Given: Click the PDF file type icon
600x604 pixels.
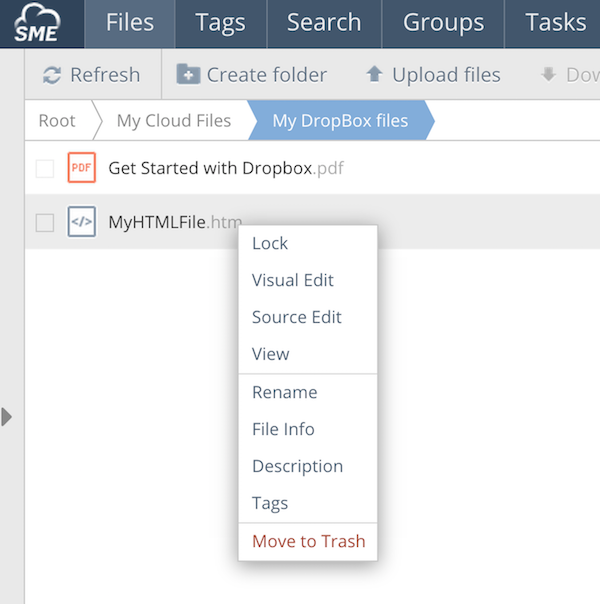Looking at the screenshot, I should (x=81, y=168).
